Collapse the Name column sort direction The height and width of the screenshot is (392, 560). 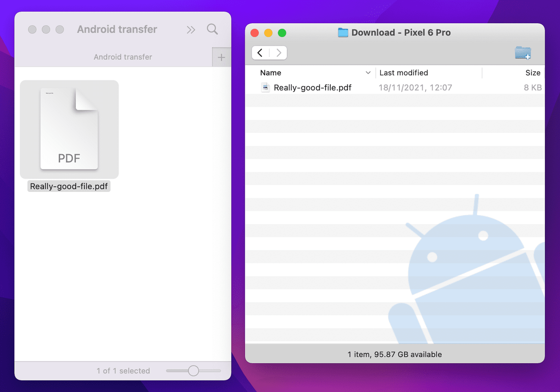(x=368, y=73)
